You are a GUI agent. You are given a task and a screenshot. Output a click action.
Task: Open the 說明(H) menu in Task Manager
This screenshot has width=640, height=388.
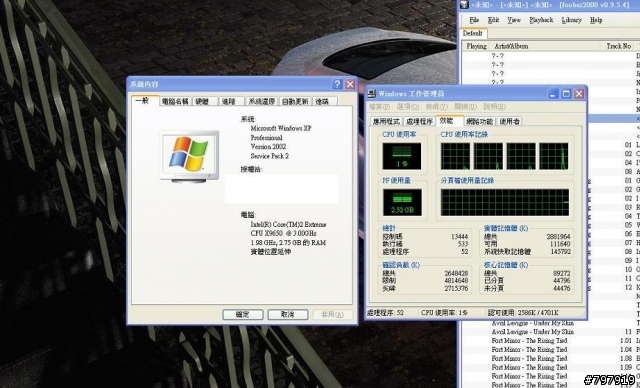495,107
